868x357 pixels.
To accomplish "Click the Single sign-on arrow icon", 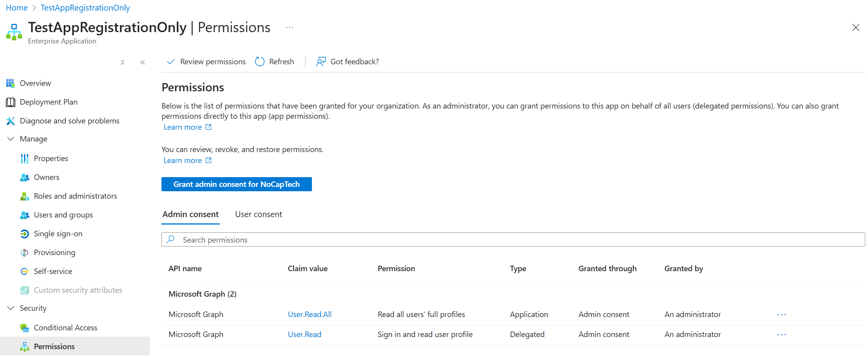I will point(24,234).
